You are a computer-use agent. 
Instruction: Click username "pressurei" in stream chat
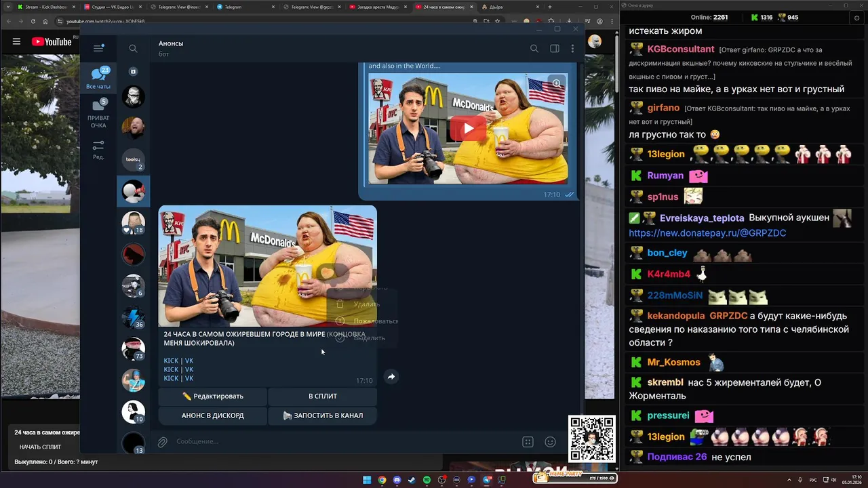pyautogui.click(x=668, y=415)
